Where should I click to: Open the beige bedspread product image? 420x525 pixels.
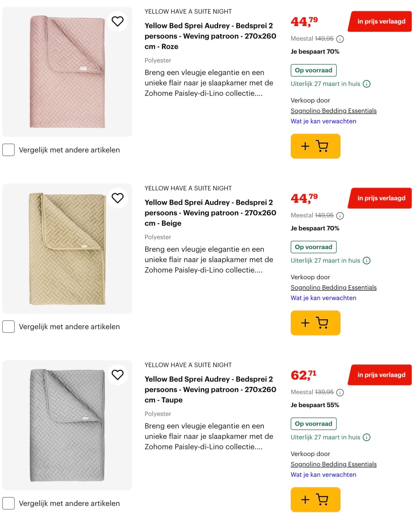[67, 249]
